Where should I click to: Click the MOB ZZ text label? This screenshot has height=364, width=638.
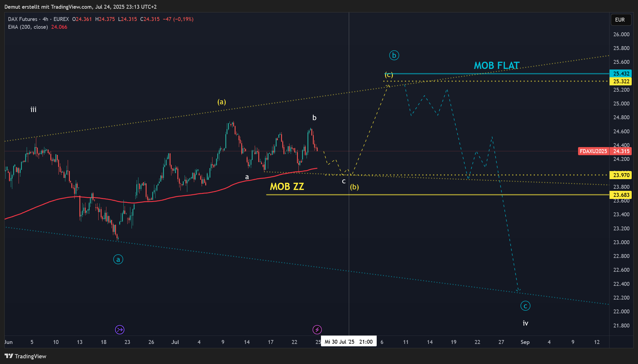point(287,187)
